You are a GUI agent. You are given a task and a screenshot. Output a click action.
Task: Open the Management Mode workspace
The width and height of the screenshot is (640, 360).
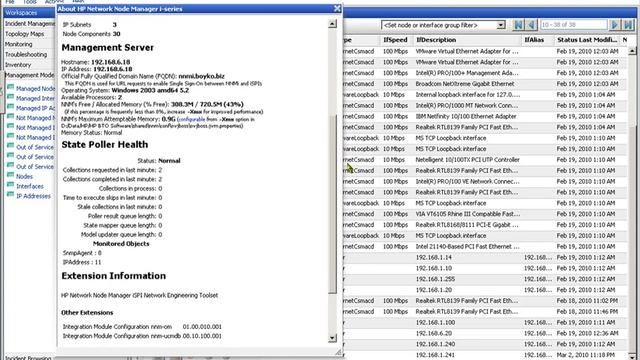pyautogui.click(x=29, y=75)
